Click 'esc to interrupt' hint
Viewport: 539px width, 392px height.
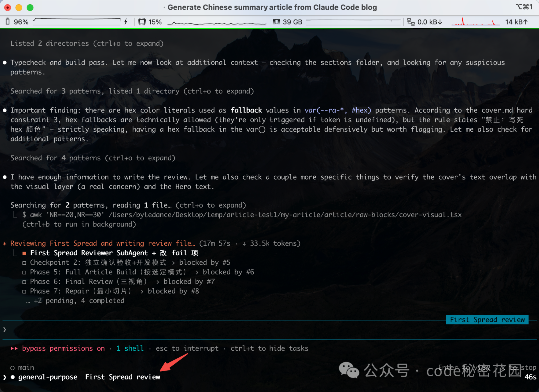[187, 349]
